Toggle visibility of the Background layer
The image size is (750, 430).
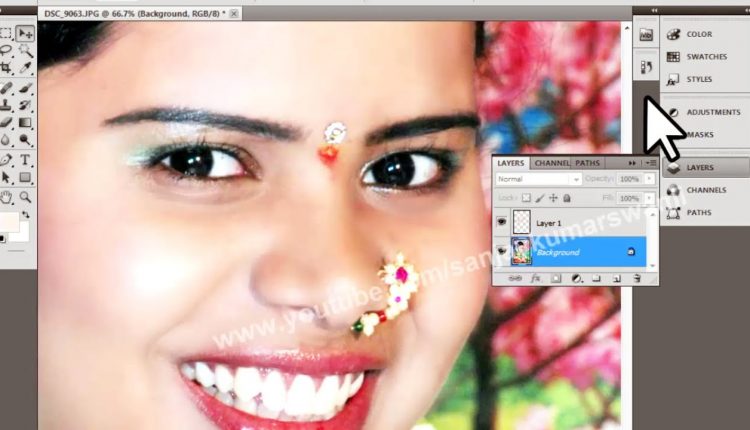pyautogui.click(x=502, y=252)
